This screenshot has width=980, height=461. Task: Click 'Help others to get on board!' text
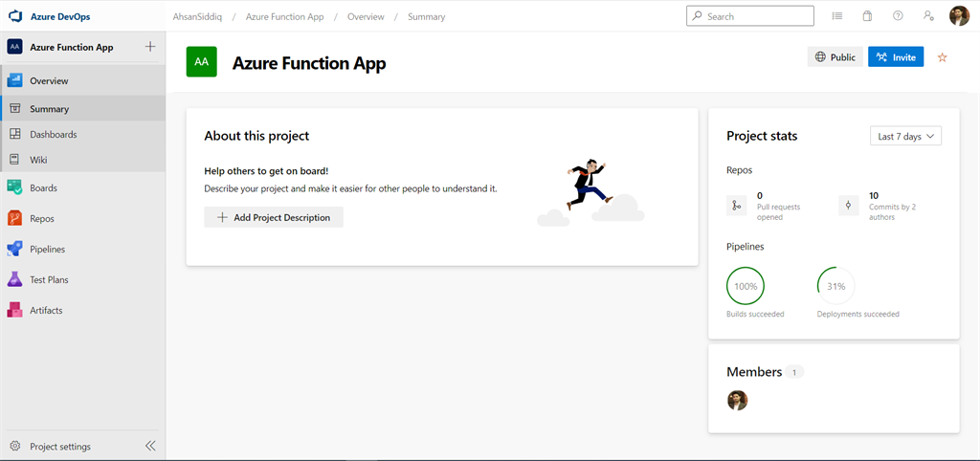pyautogui.click(x=266, y=170)
